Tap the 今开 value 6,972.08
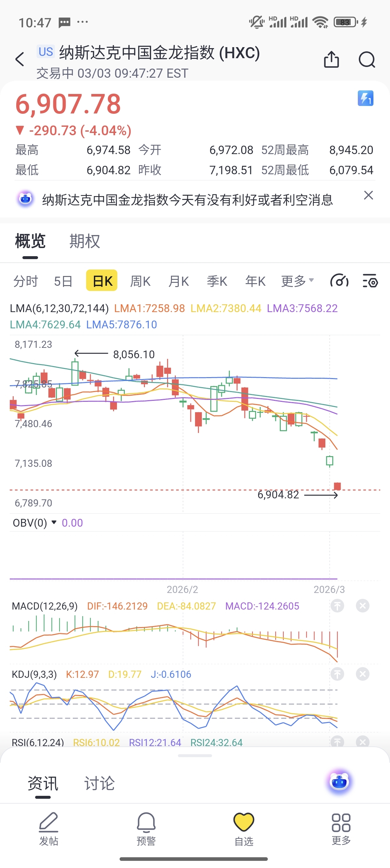This screenshot has width=390, height=868. [x=231, y=150]
